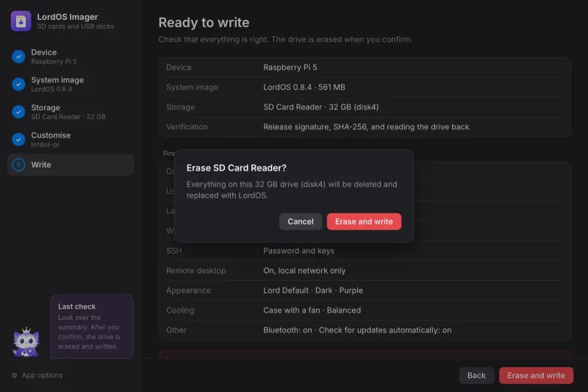Cancel the erase confirmation dialog

[x=301, y=221]
